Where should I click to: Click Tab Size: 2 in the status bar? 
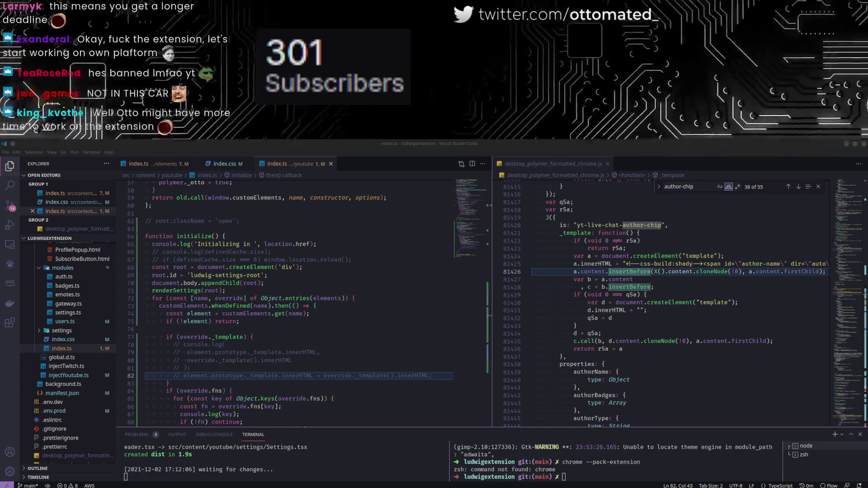tap(711, 485)
